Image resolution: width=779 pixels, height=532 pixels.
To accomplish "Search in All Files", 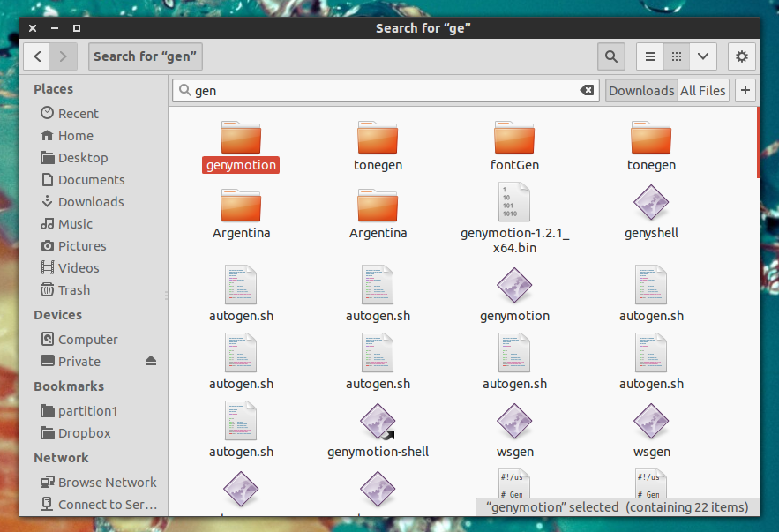I will point(702,90).
